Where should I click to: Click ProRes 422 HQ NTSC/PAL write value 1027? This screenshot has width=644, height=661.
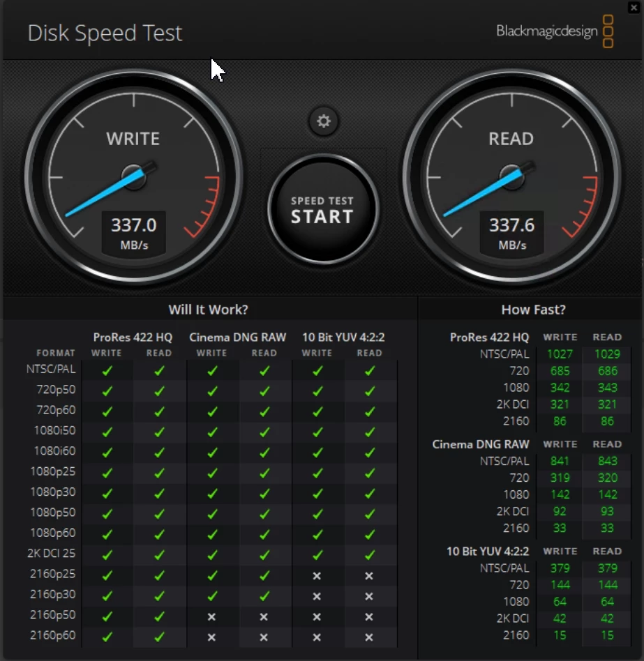pyautogui.click(x=560, y=354)
